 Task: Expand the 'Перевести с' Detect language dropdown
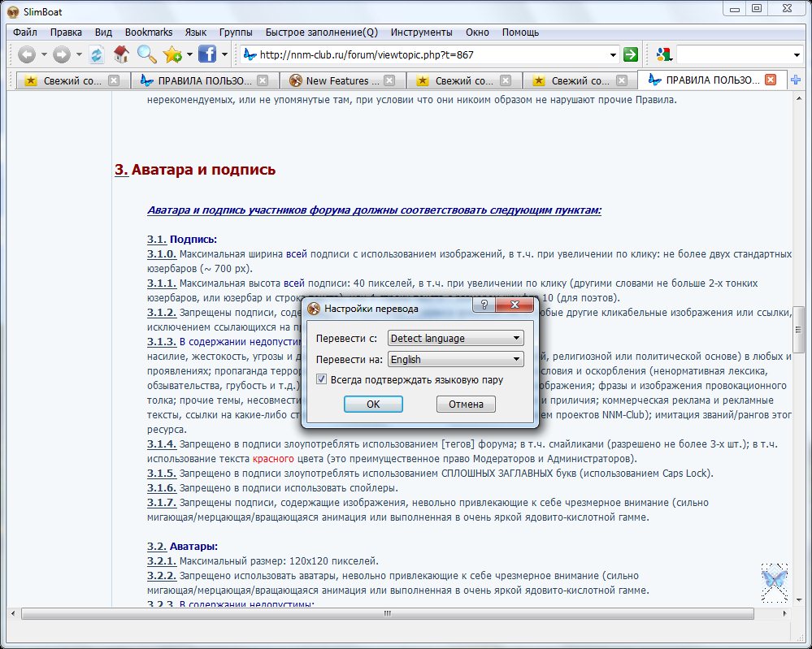[456, 339]
